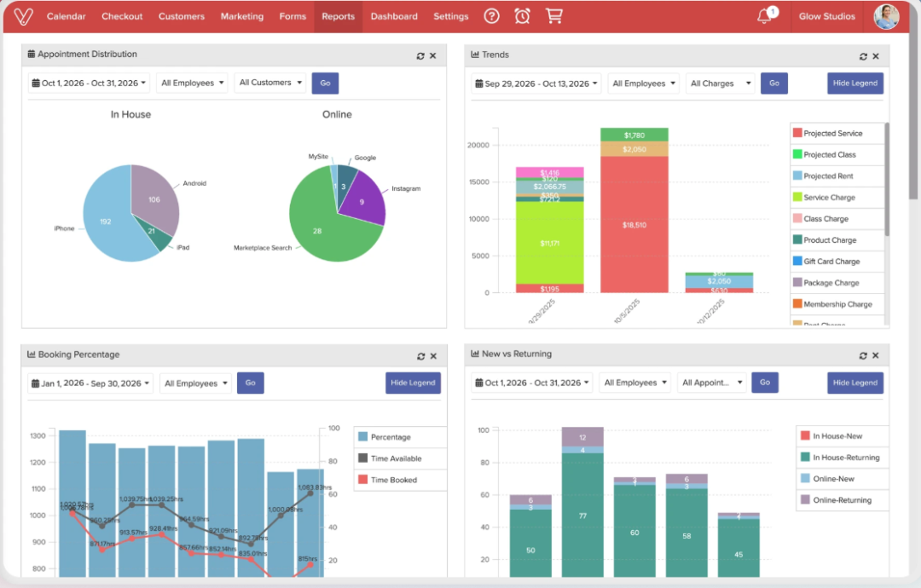921x588 pixels.
Task: Open the All Charges dropdown in Trends
Action: [721, 84]
